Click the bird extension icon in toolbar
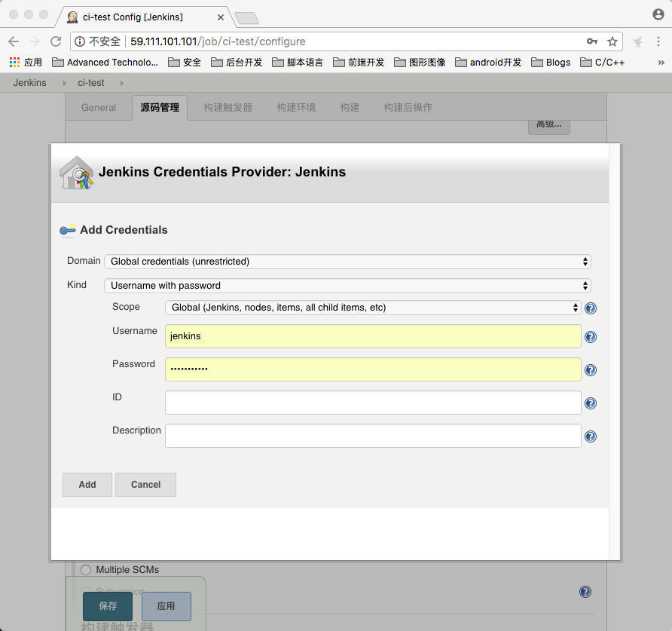 pyautogui.click(x=637, y=41)
